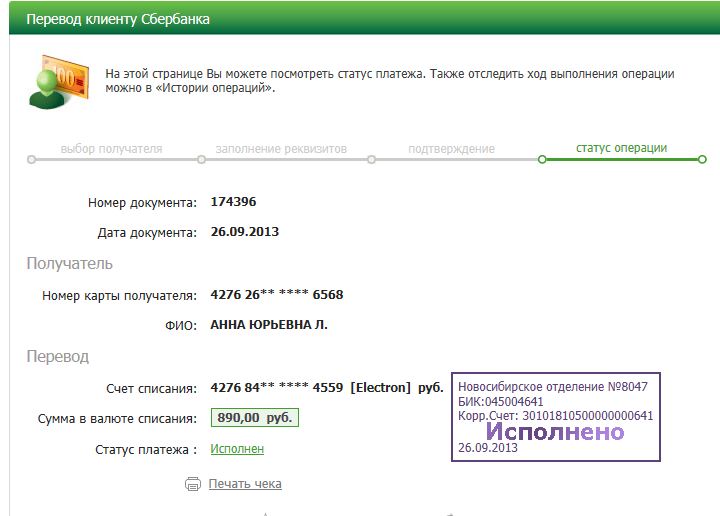Click the ФИО label

[181, 325]
